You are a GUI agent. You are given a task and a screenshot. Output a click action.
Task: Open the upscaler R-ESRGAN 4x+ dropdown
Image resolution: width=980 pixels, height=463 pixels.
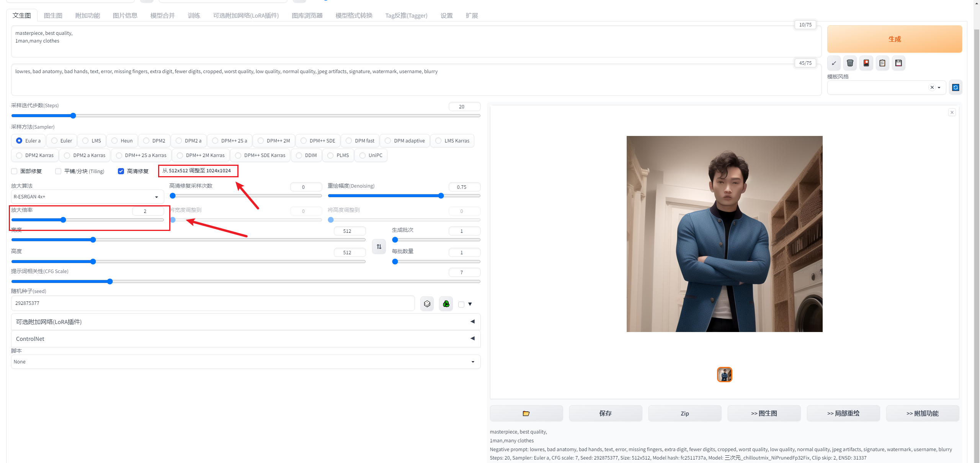[x=87, y=196]
